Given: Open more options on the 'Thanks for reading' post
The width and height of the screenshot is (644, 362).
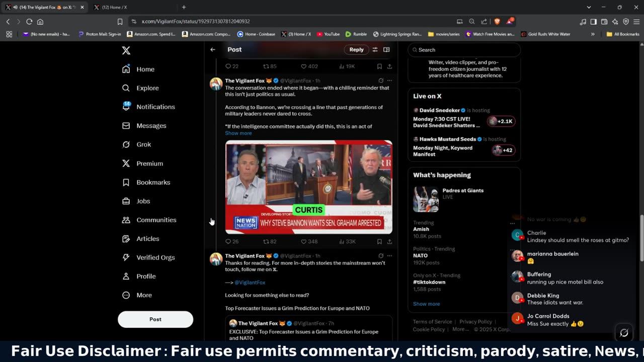Looking at the screenshot, I should coord(389,256).
